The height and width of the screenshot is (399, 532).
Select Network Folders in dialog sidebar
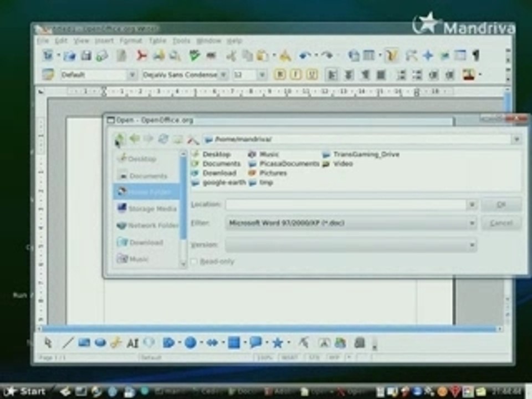[x=146, y=226]
